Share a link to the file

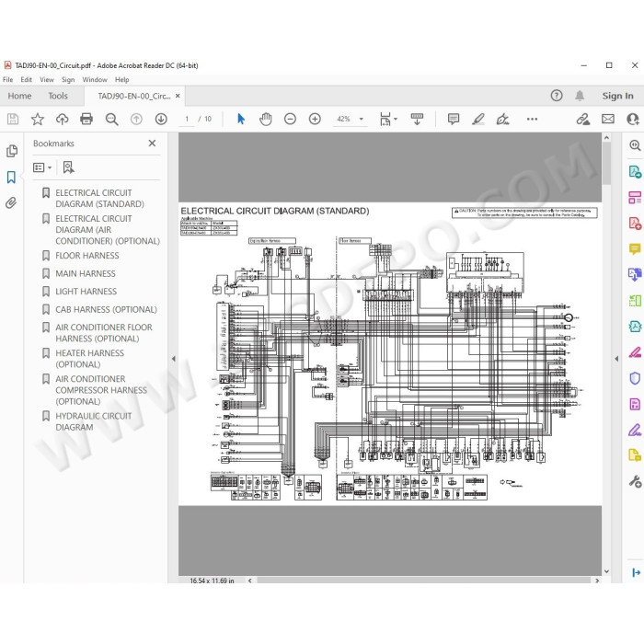582,119
